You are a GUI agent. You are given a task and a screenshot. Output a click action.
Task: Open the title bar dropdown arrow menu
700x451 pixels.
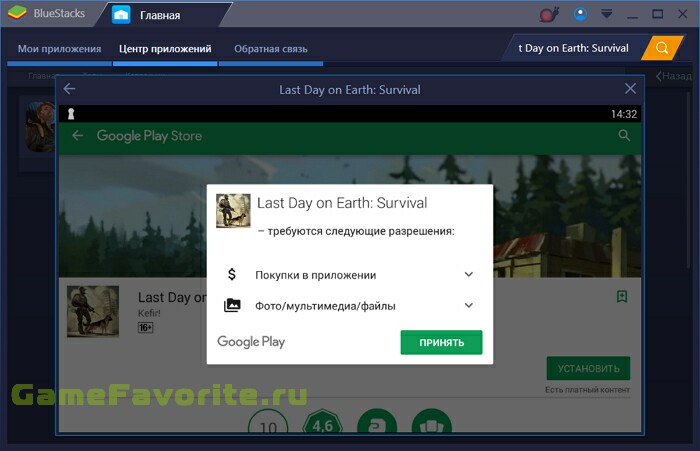pos(606,14)
